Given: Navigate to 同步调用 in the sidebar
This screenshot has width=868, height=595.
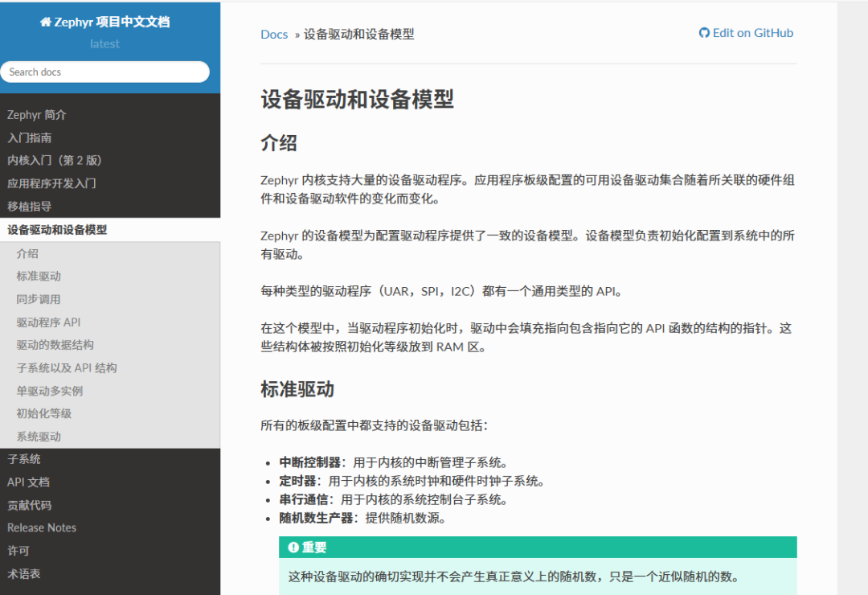Looking at the screenshot, I should coord(36,298).
